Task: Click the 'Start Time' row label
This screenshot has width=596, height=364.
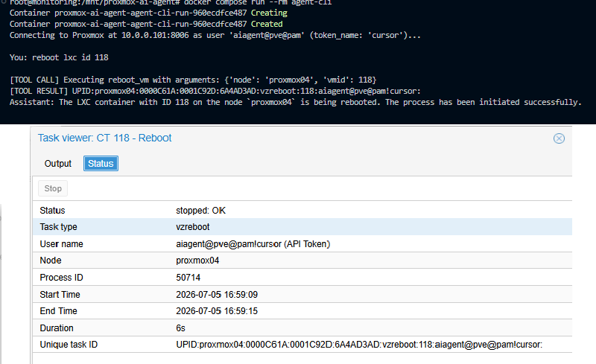Action: pos(60,295)
